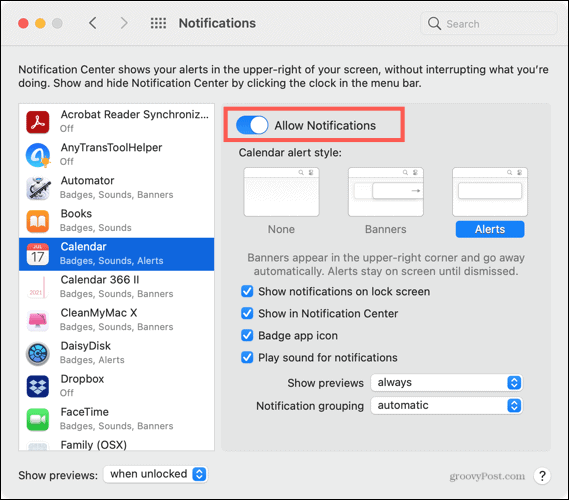Click the search magnifying glass icon
Viewport: 569px width, 500px height.
click(434, 24)
